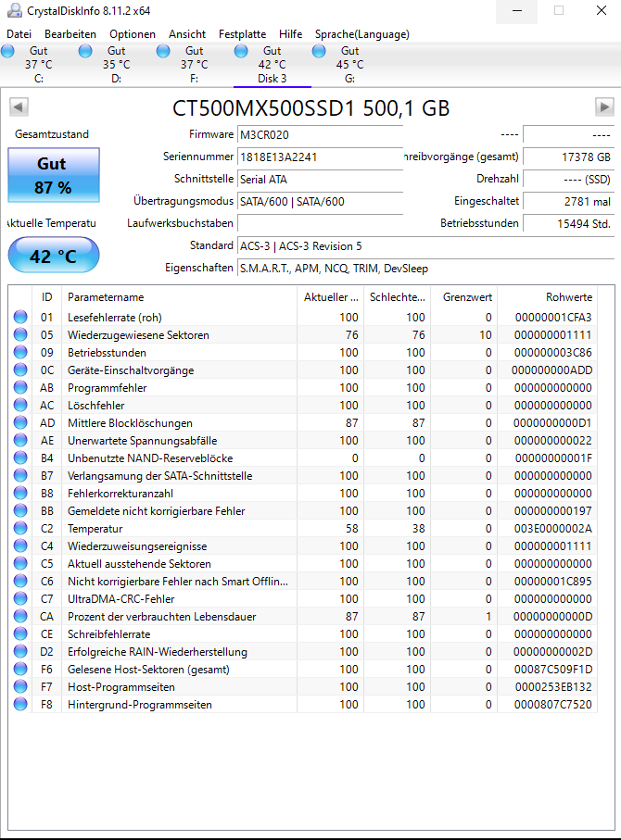Click the status icon for Hintergrund-Programmseiten

[20, 704]
